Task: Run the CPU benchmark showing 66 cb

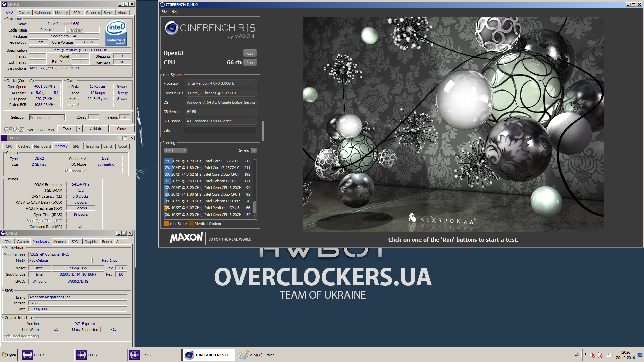Action: [250, 63]
